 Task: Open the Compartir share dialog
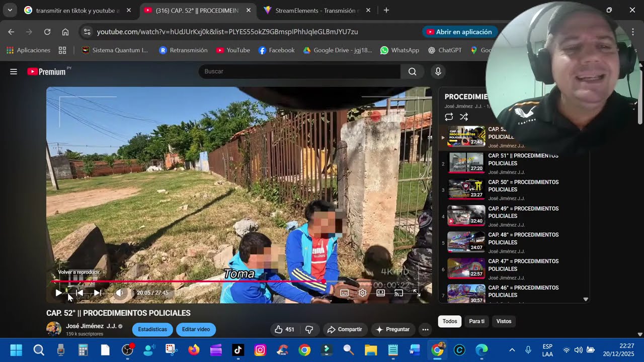coord(345,329)
